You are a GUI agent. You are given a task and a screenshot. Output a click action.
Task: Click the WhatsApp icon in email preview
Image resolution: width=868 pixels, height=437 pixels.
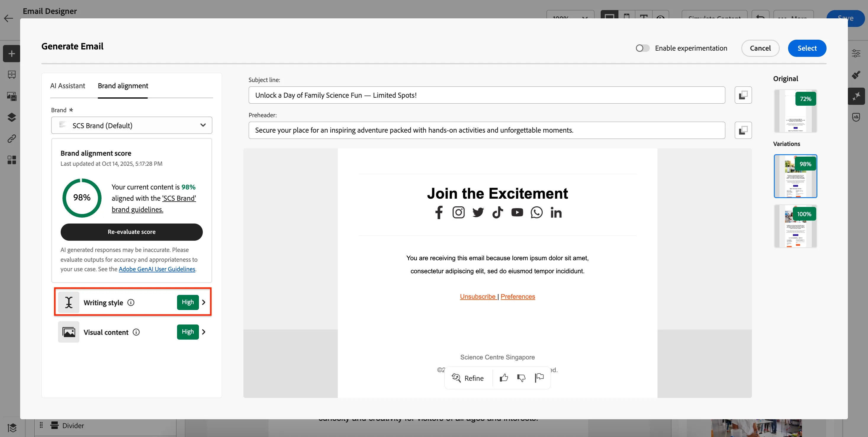point(536,213)
